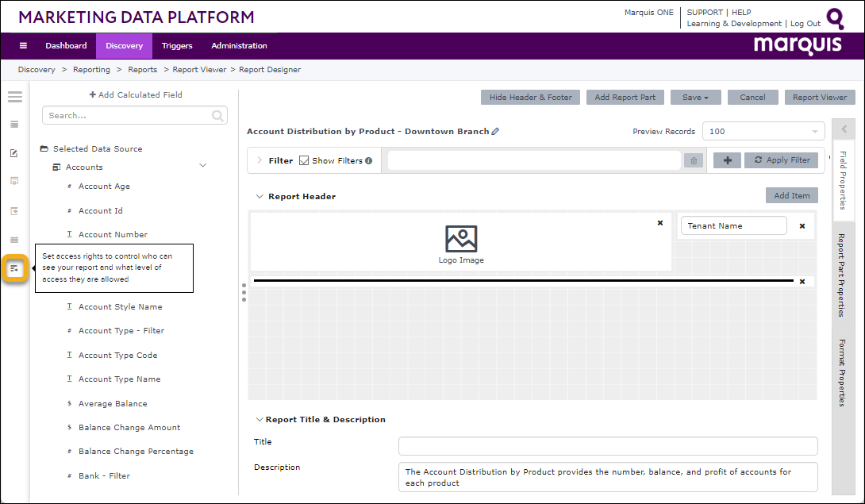Click the trash icon in the filter bar
This screenshot has height=504, width=865.
point(694,160)
